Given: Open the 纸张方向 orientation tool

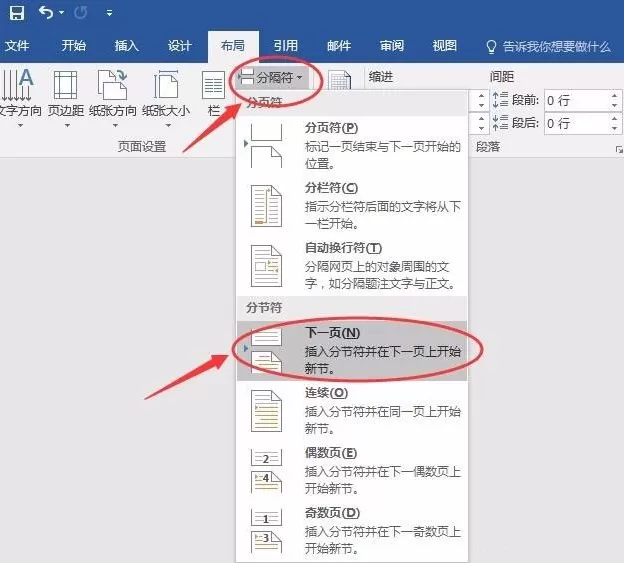Looking at the screenshot, I should tap(113, 98).
